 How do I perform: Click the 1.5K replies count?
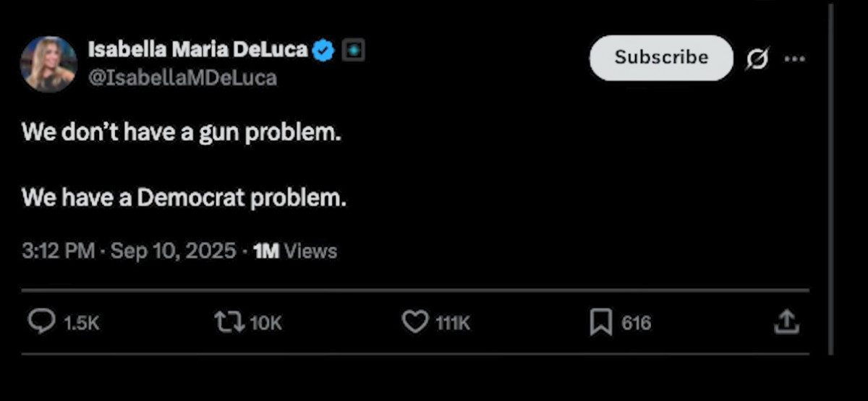click(x=81, y=324)
